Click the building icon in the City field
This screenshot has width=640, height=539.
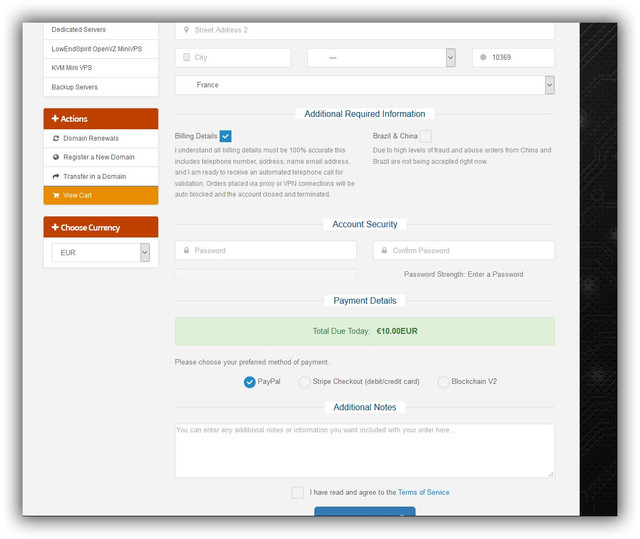pos(186,57)
